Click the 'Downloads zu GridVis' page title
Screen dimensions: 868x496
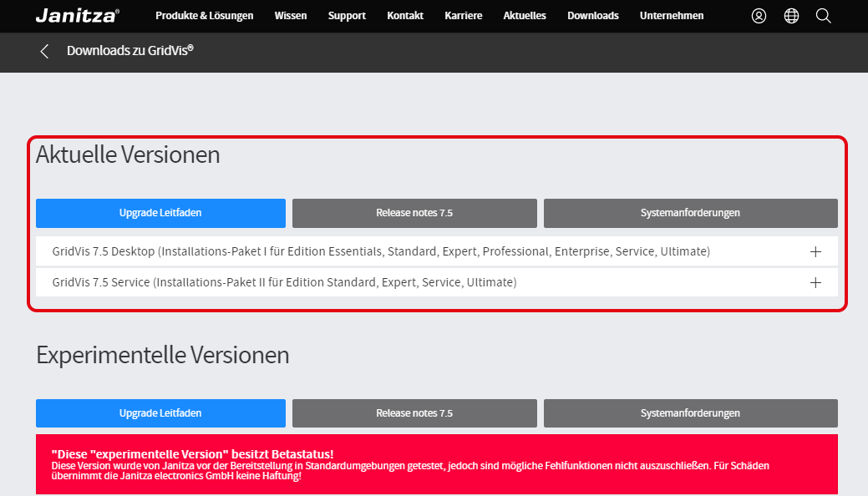coord(130,51)
